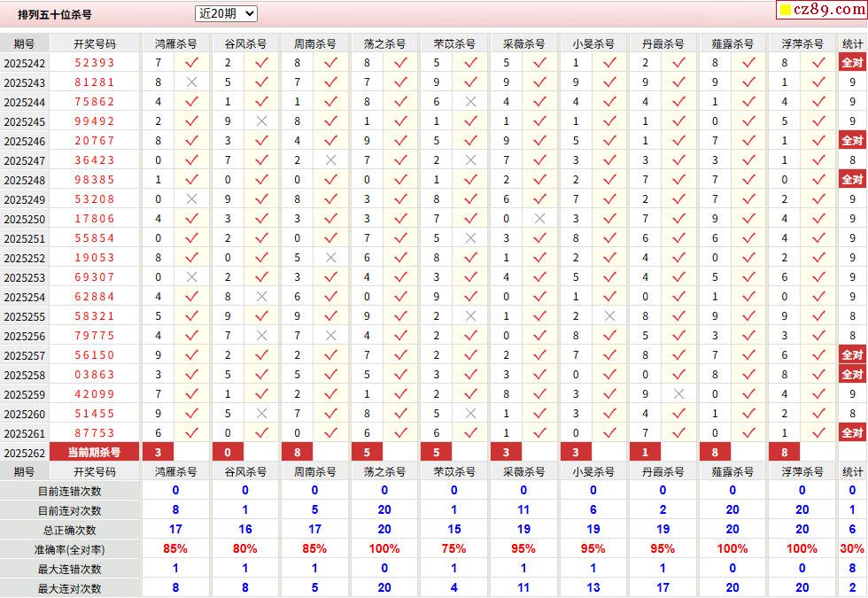Click the 总正确次数 row label

(x=69, y=530)
